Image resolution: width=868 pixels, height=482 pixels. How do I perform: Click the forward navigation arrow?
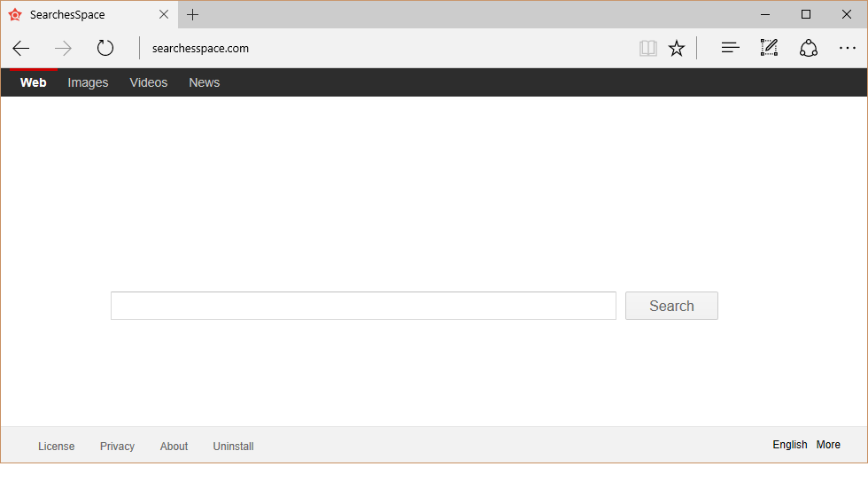63,49
